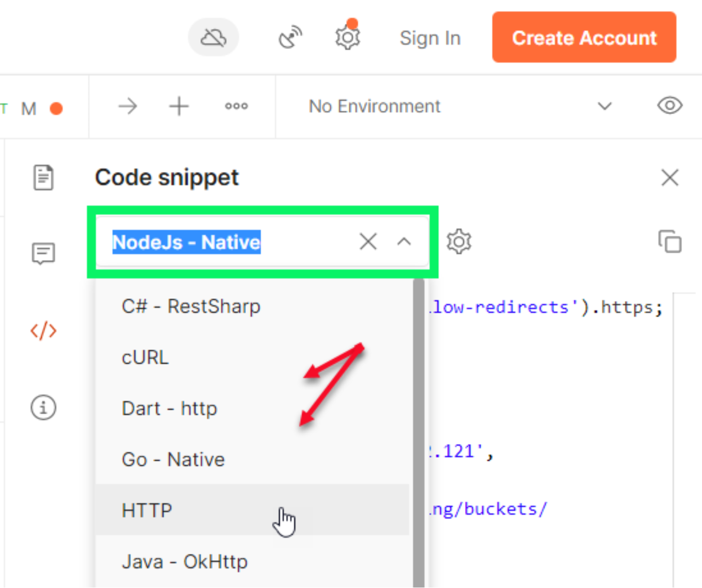Click the language list scrollbar
Viewport: 702px width, 588px height.
[419, 433]
